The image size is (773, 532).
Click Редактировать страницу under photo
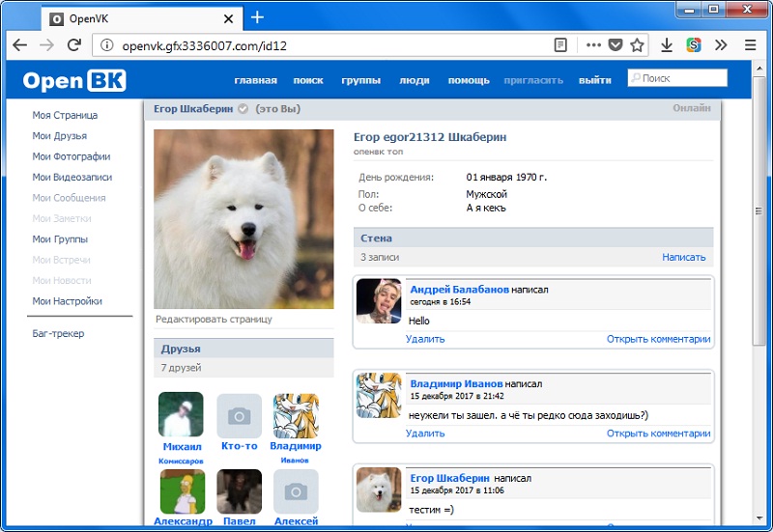pos(214,320)
